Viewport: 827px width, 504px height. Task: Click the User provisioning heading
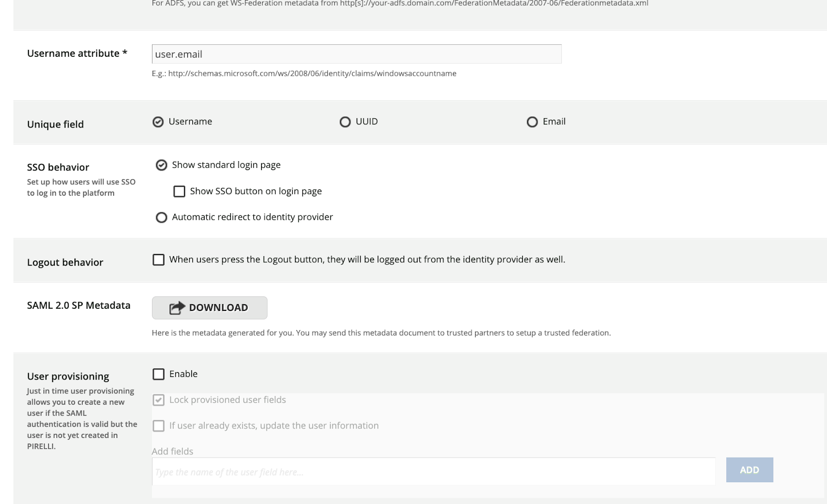[x=68, y=376]
